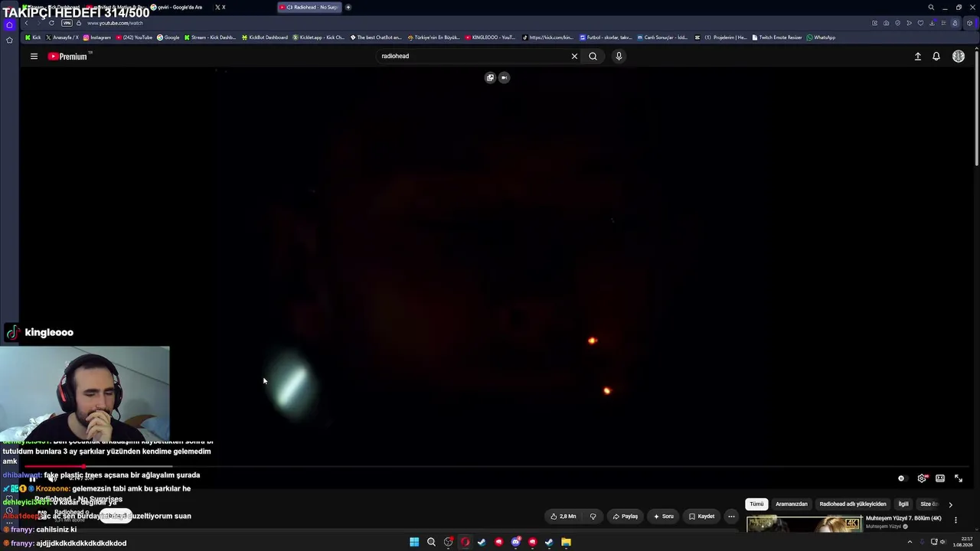This screenshot has width=980, height=551.
Task: Open the Kick bookmark
Action: [x=33, y=37]
